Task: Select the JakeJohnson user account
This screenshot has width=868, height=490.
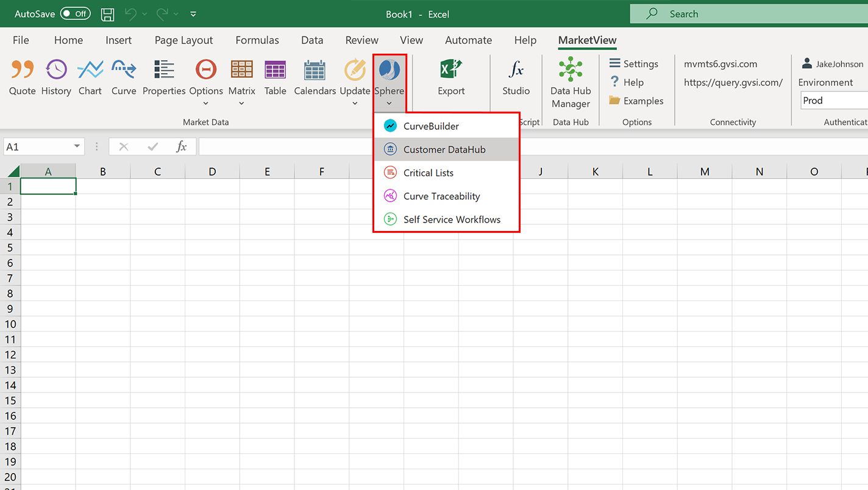Action: [x=833, y=64]
